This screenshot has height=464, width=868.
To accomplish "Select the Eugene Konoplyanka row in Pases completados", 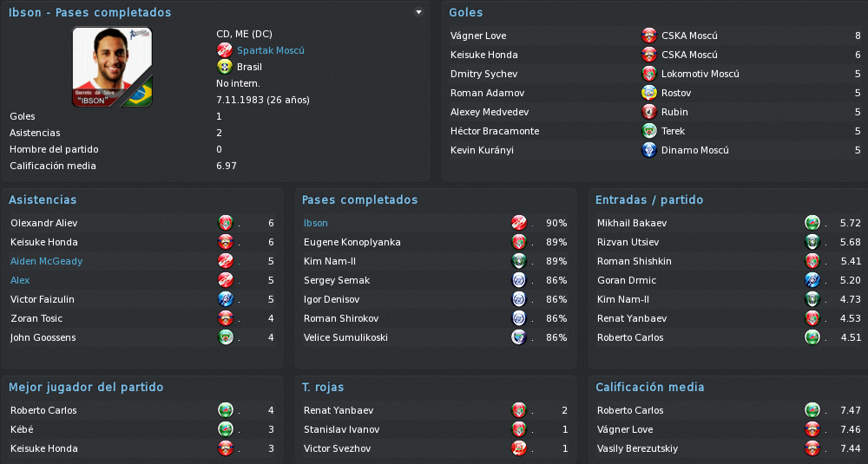I will [x=435, y=242].
